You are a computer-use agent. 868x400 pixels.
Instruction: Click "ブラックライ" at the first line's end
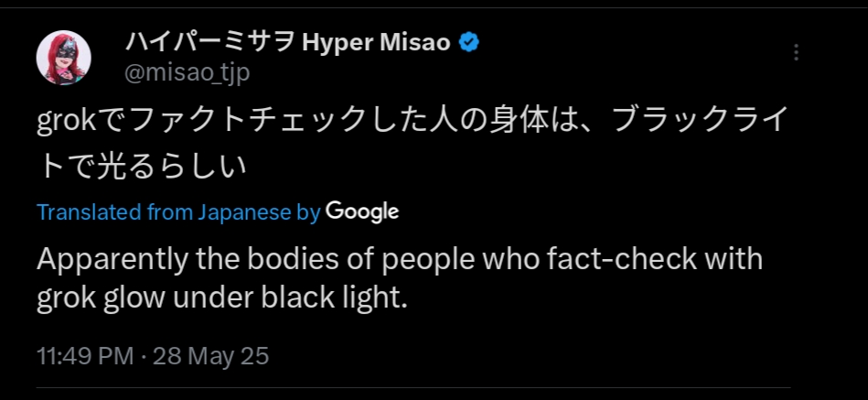tap(712, 121)
